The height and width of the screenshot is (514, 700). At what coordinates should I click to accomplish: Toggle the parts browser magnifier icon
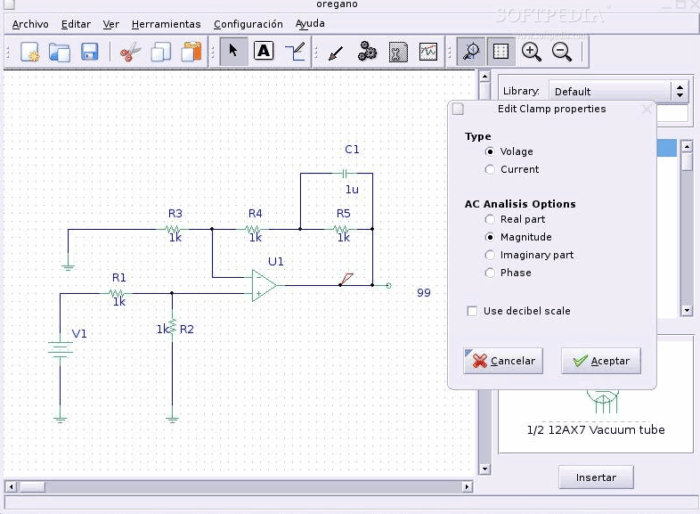point(471,52)
